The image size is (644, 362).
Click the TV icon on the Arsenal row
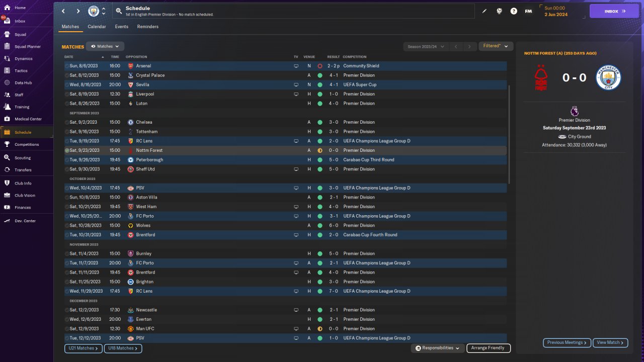tap(296, 66)
